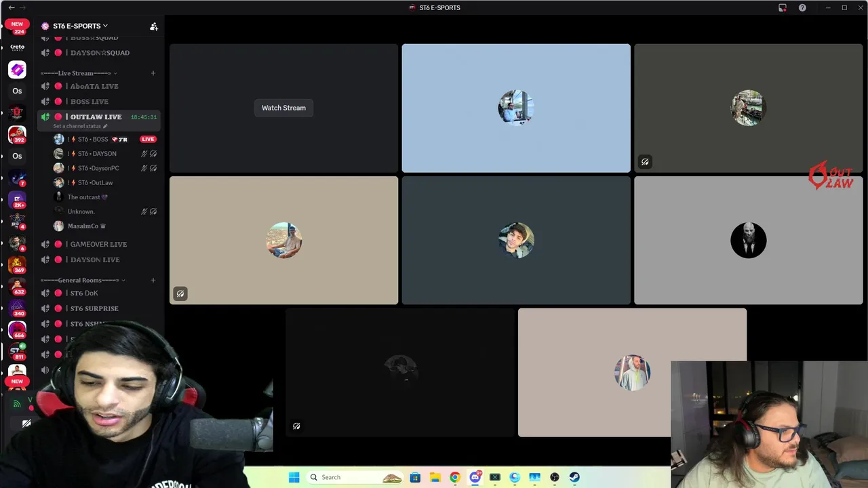Click the taskbar Search box
The height and width of the screenshot is (488, 868).
[356, 477]
